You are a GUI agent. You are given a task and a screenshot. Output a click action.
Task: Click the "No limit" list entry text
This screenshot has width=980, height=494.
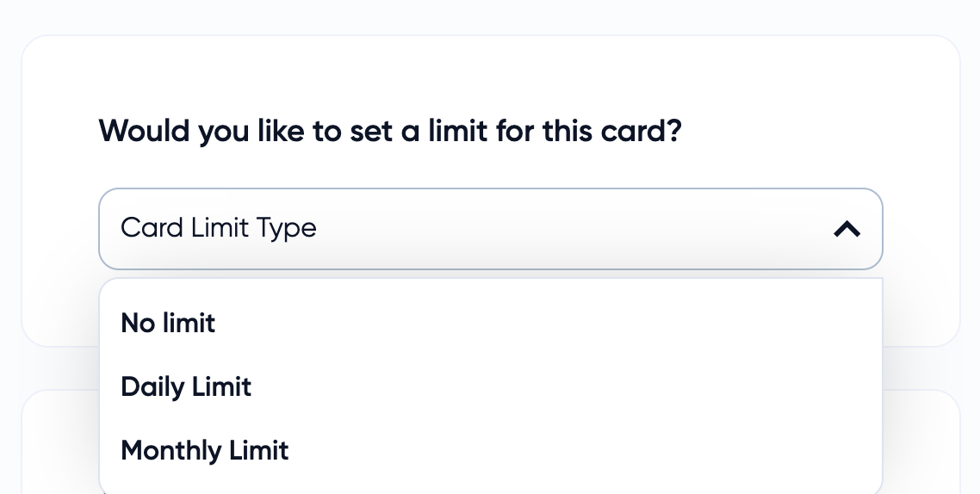pyautogui.click(x=169, y=324)
